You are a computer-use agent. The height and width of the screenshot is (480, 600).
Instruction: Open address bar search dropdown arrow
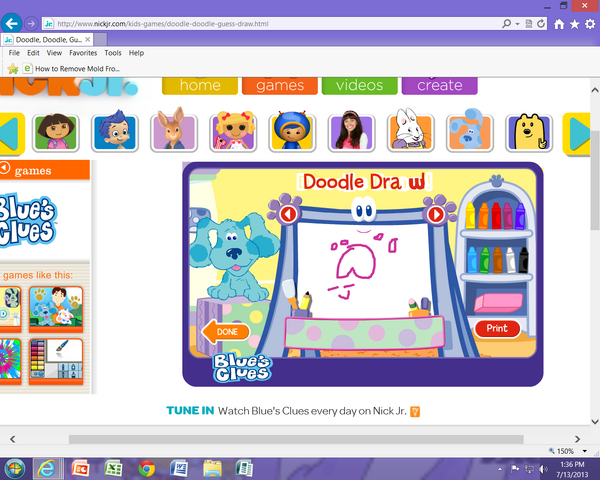tap(517, 24)
